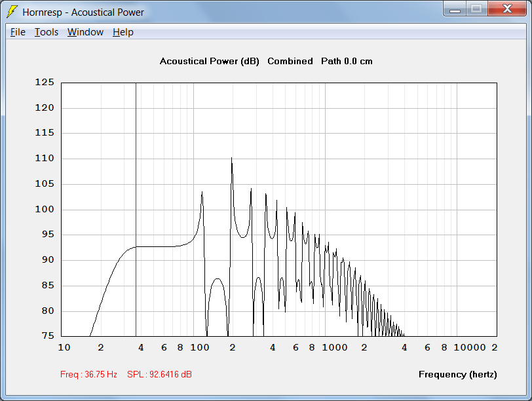Click the 110 dB y-axis label
532x401 pixels.
click(45, 158)
